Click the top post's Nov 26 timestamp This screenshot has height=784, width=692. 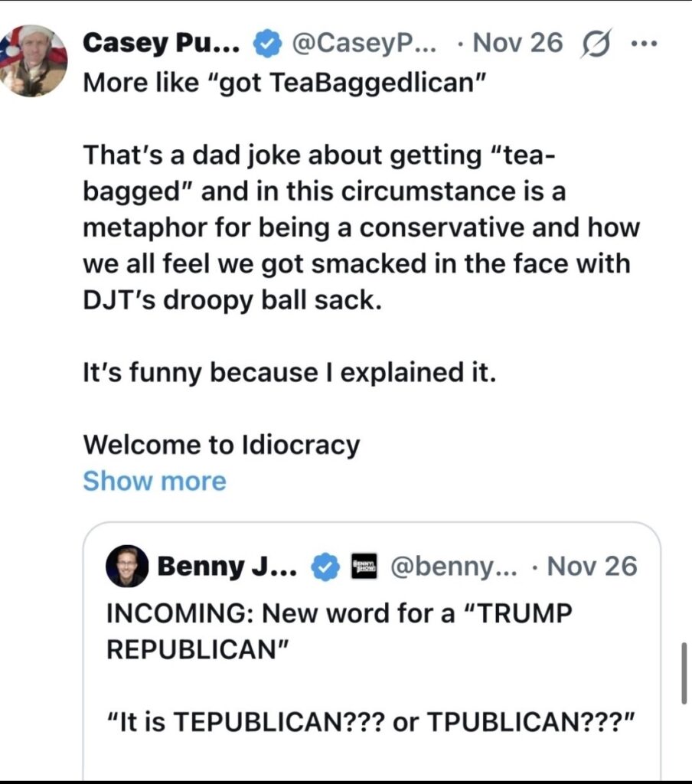coord(518,43)
